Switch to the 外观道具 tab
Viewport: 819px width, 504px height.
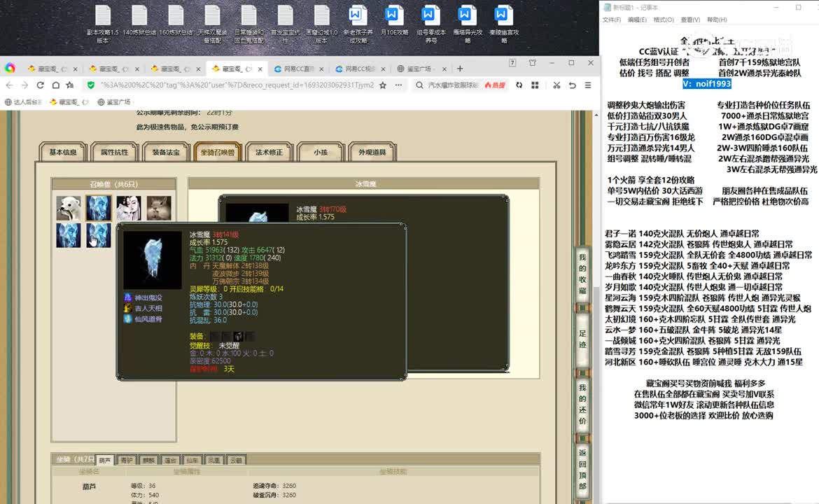click(372, 152)
